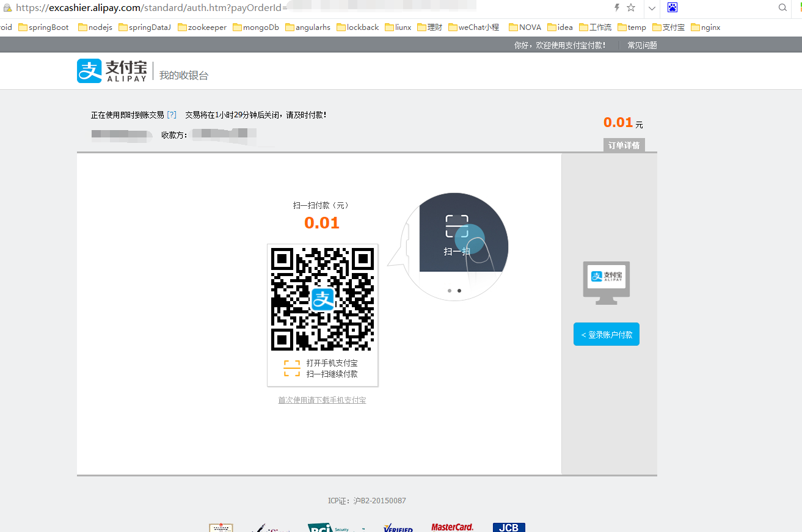Image resolution: width=802 pixels, height=532 pixels.
Task: Click the lock security icon beside URL
Action: 7,8
